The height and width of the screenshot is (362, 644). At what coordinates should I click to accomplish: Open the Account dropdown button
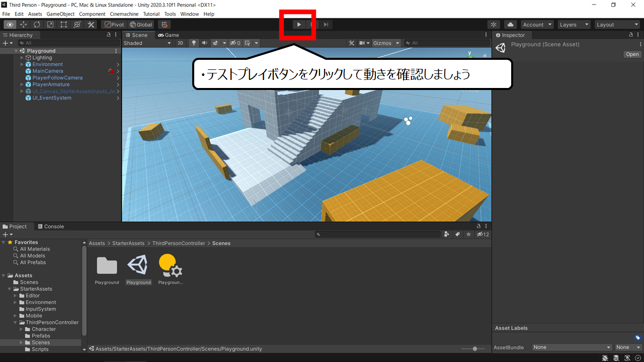[537, 25]
